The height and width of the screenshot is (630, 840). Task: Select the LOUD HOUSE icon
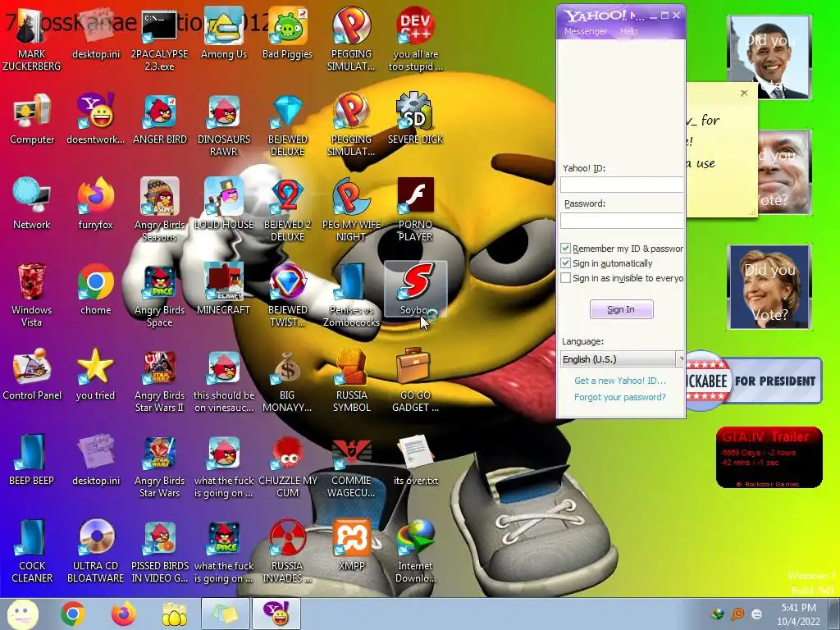click(x=223, y=204)
